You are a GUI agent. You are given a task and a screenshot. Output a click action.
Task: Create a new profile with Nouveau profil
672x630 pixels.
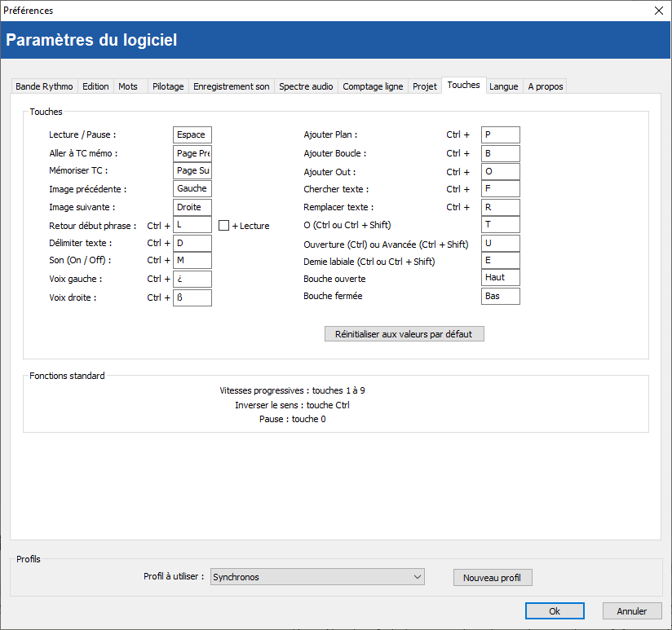492,578
